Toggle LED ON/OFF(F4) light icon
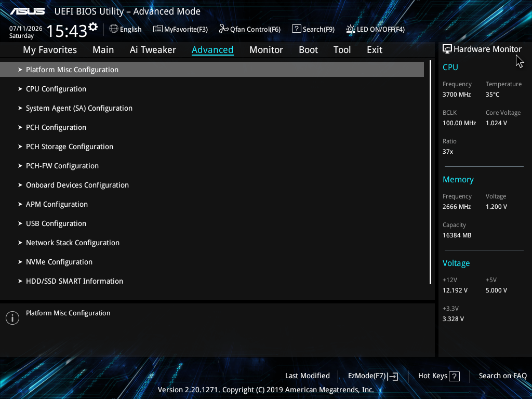532x399 pixels. 351,29
